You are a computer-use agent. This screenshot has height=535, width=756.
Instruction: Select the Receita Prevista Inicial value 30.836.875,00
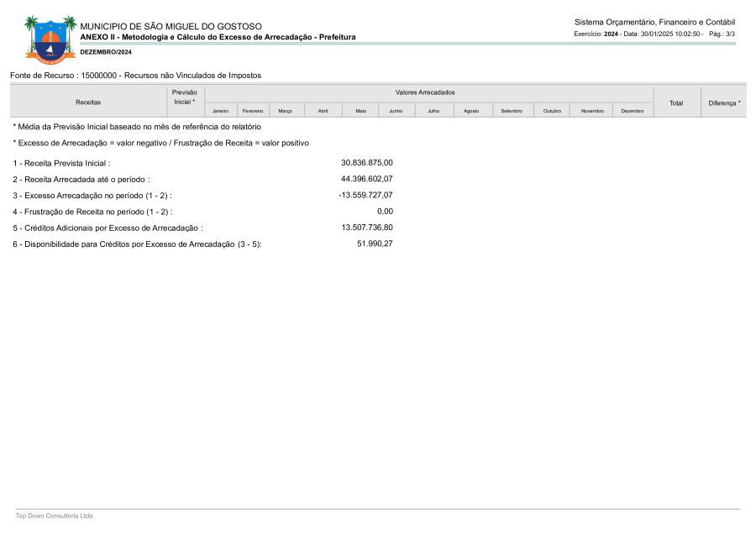pyautogui.click(x=366, y=163)
